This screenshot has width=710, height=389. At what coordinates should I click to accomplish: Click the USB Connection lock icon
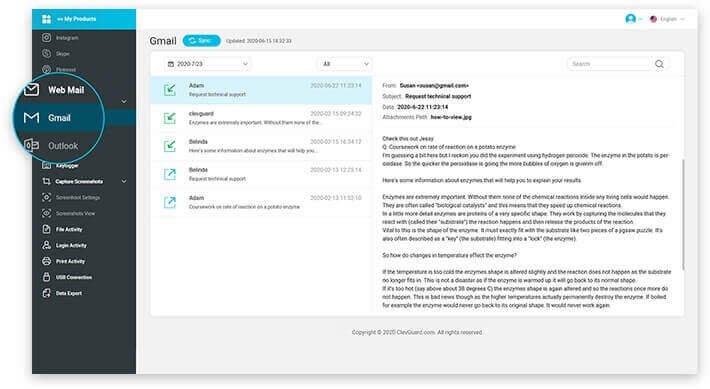47,277
